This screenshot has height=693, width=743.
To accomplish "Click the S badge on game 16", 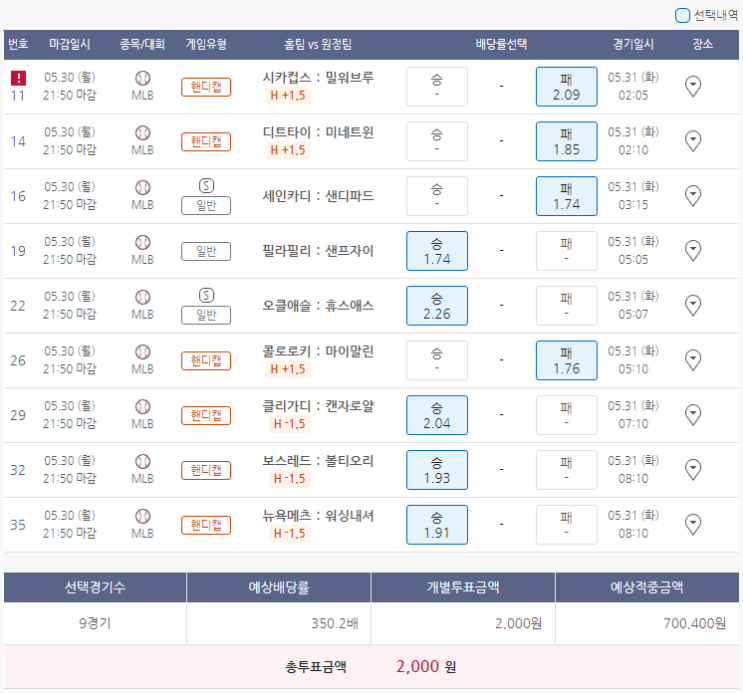I will point(206,185).
